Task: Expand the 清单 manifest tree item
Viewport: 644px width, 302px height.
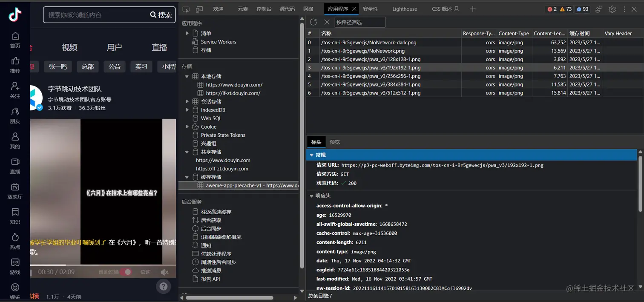Action: click(187, 33)
